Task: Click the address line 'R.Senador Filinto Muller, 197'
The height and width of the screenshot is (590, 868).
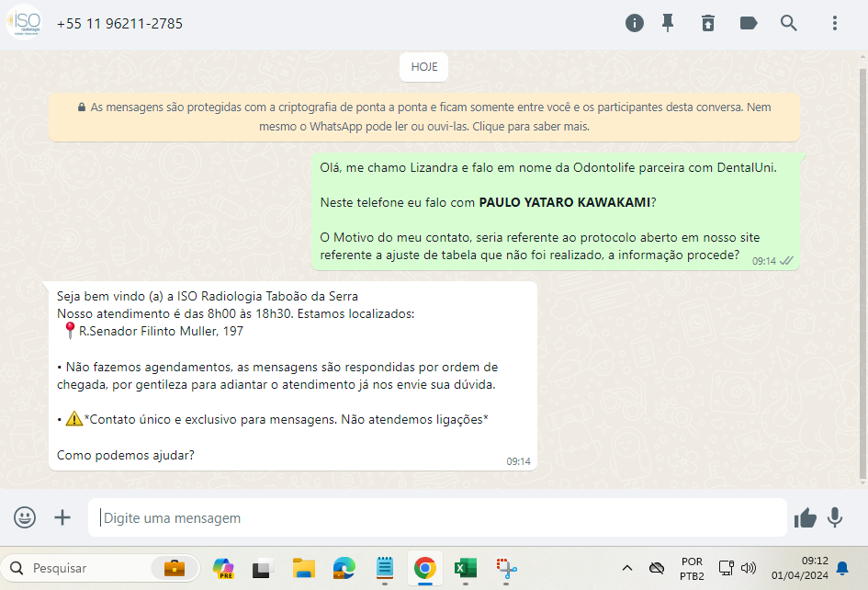Action: 161,331
